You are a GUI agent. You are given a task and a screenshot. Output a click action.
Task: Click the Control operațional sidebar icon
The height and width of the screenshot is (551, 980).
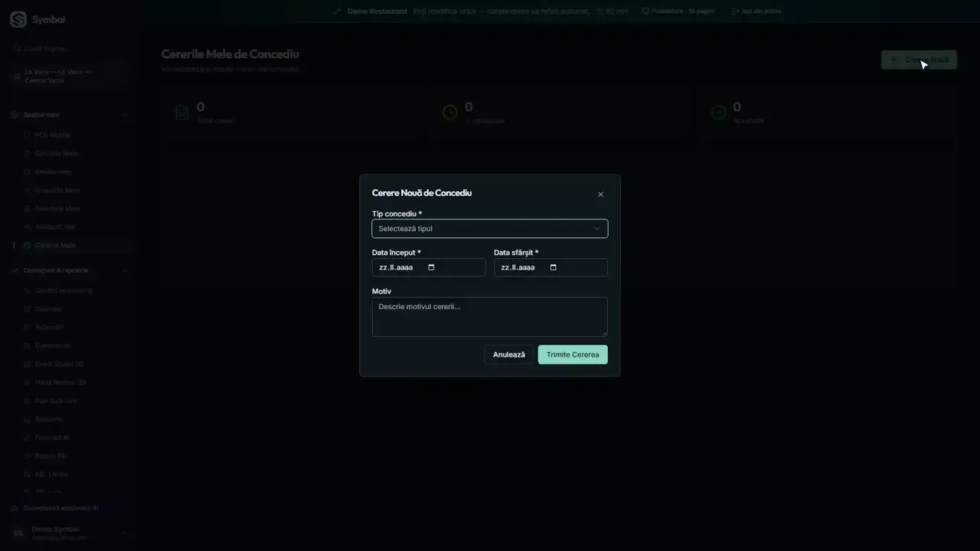click(x=28, y=291)
